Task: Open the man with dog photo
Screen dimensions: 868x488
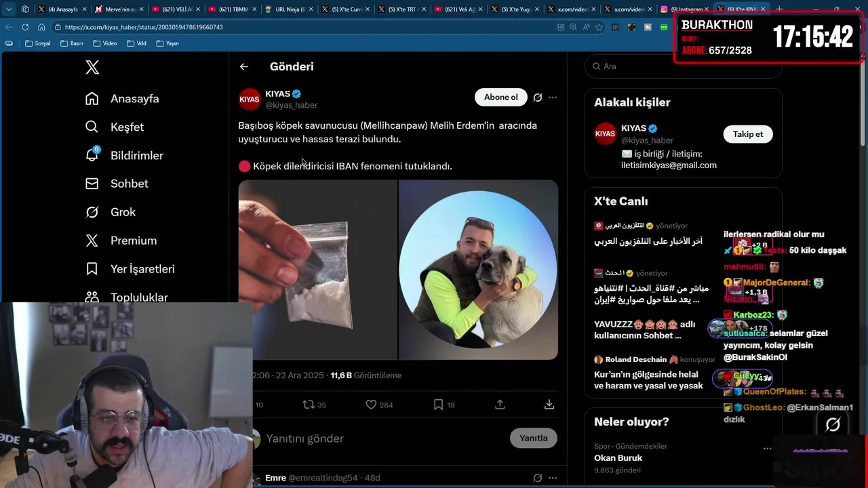Action: pos(478,270)
